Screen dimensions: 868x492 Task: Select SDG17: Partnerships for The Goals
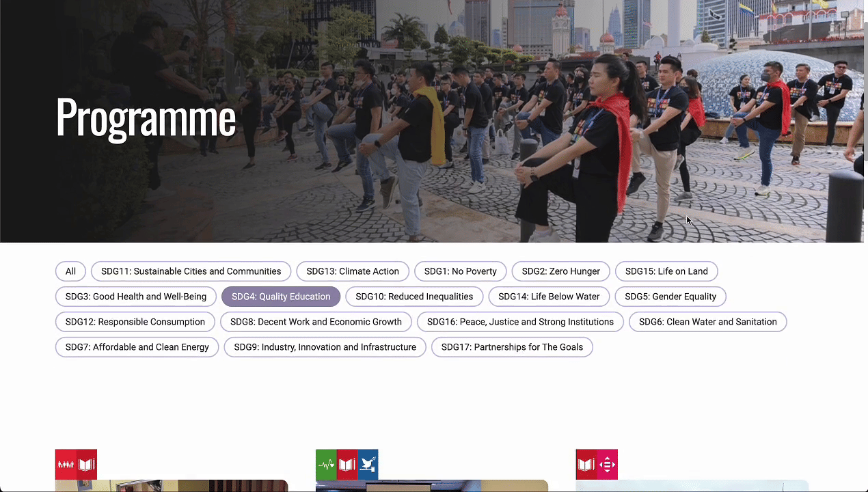512,347
